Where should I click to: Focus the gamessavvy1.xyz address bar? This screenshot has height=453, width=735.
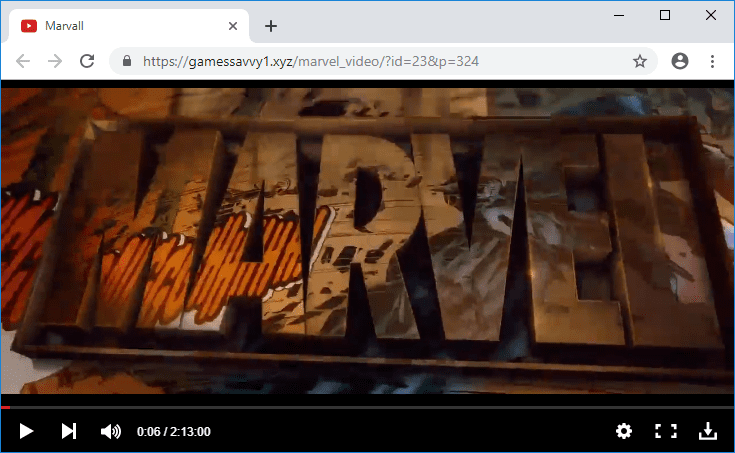click(x=380, y=61)
